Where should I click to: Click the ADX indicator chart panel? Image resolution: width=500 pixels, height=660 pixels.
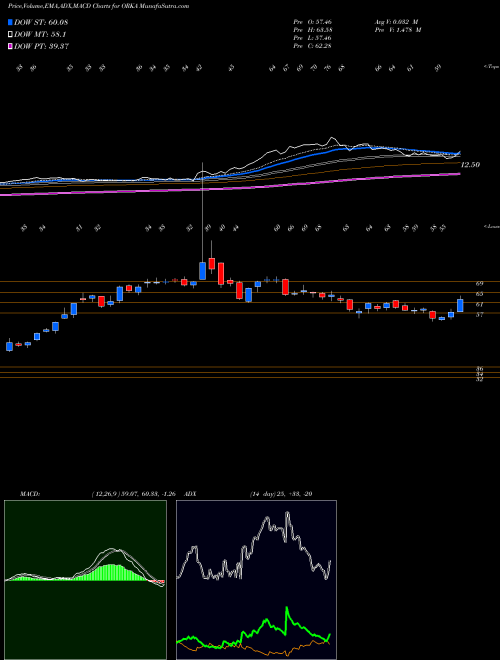coord(256,580)
